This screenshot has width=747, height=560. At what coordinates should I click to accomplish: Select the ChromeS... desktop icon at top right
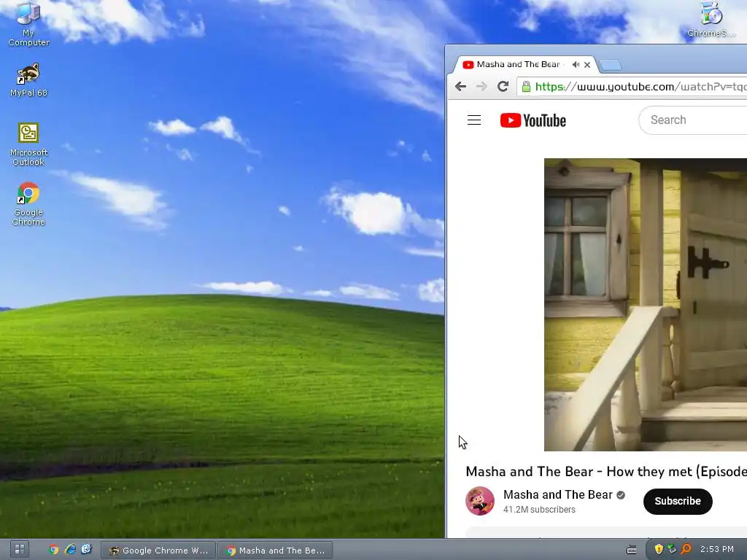(711, 20)
